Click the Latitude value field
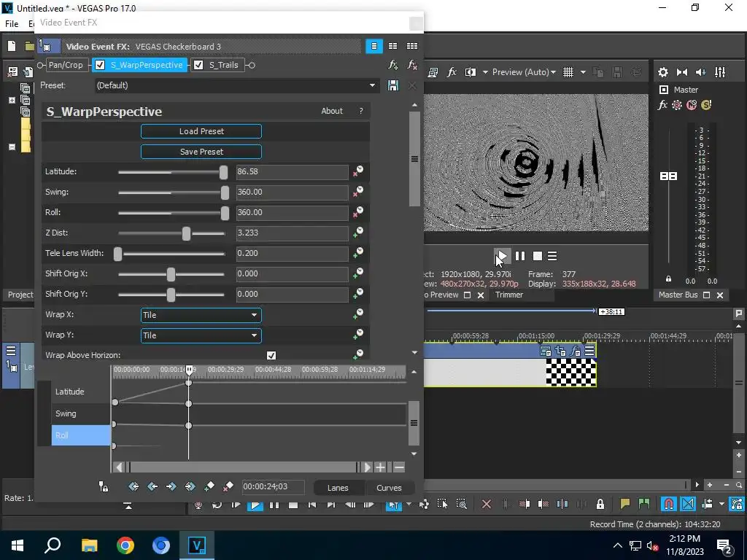The height and width of the screenshot is (560, 747). pos(292,172)
